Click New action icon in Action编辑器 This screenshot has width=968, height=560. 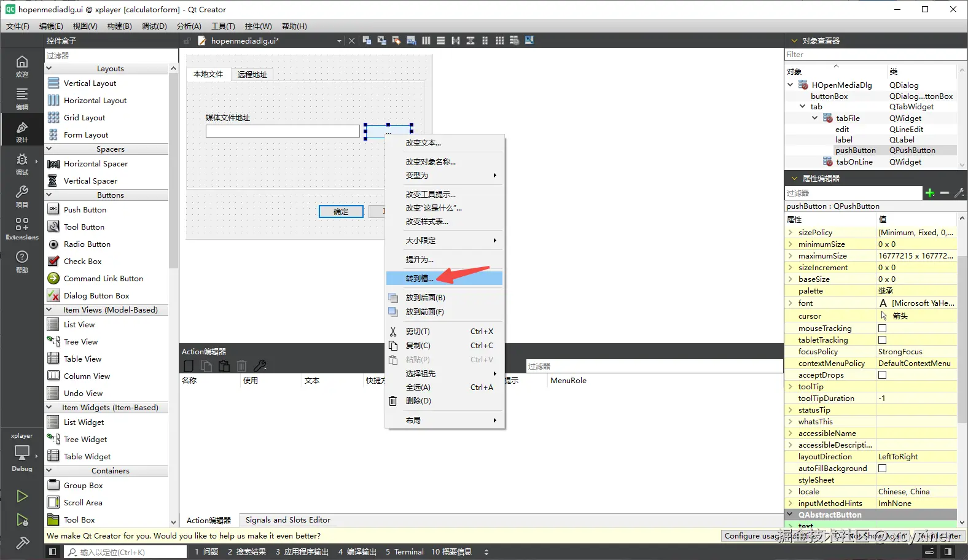pyautogui.click(x=189, y=366)
